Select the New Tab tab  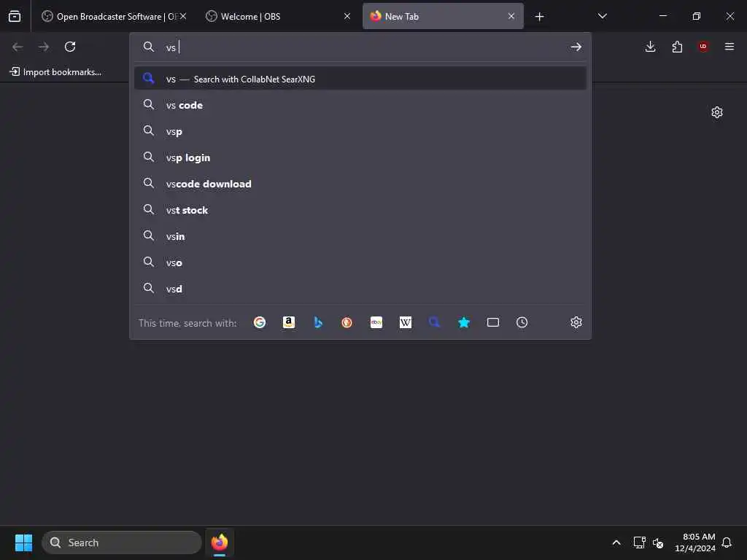point(443,16)
